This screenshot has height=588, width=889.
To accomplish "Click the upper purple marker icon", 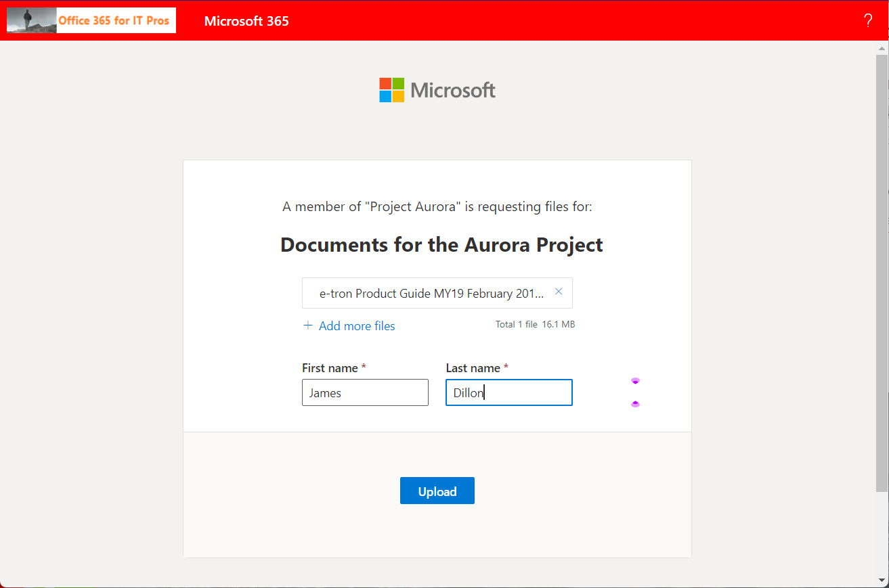I will (635, 381).
